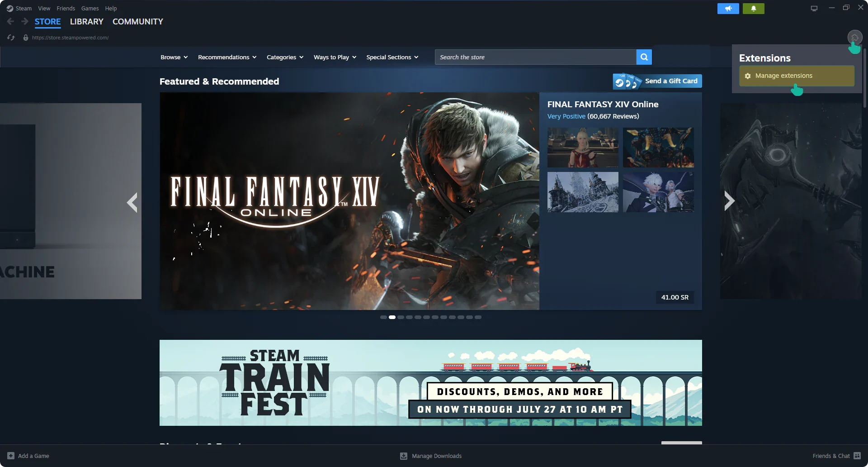Switch to the LIBRARY tab
868x467 pixels.
click(87, 22)
